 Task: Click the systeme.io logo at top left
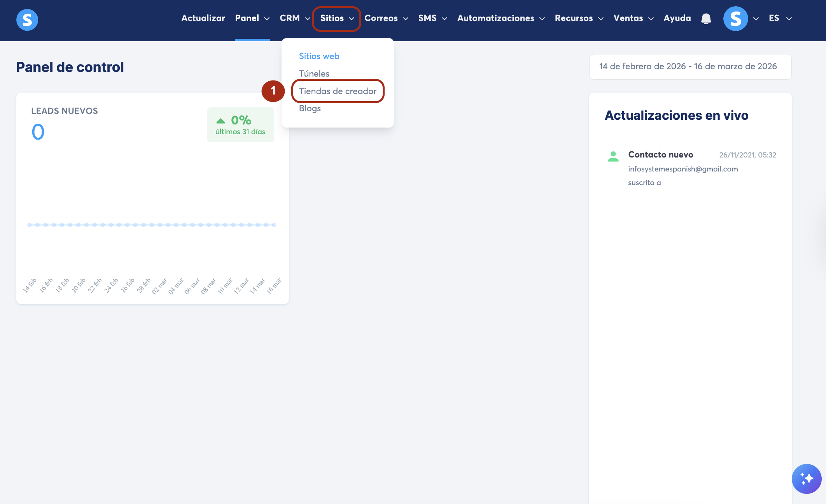(27, 19)
